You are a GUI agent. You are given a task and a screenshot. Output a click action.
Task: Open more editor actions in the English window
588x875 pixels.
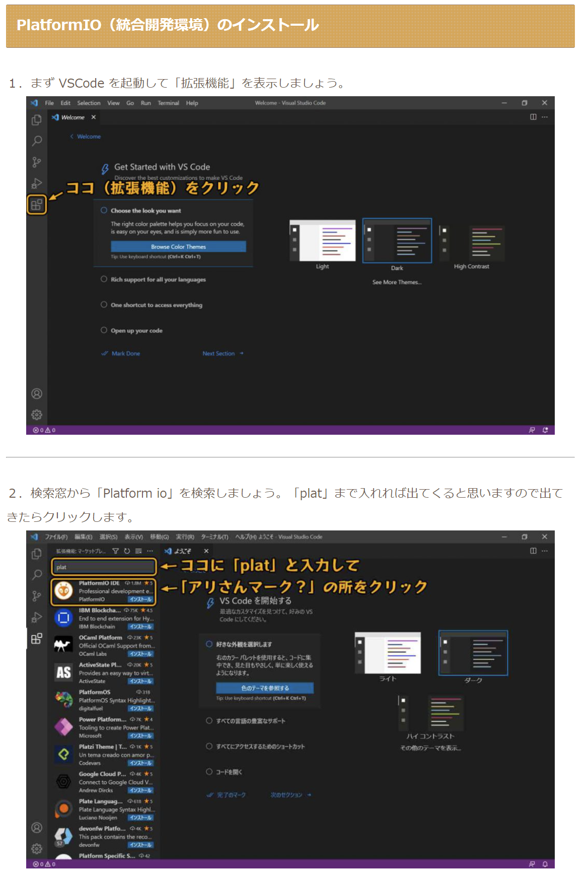[x=545, y=117]
